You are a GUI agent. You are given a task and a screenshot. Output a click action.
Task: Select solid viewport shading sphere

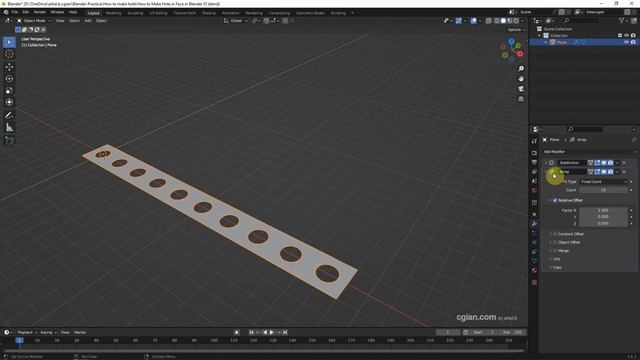(x=503, y=20)
